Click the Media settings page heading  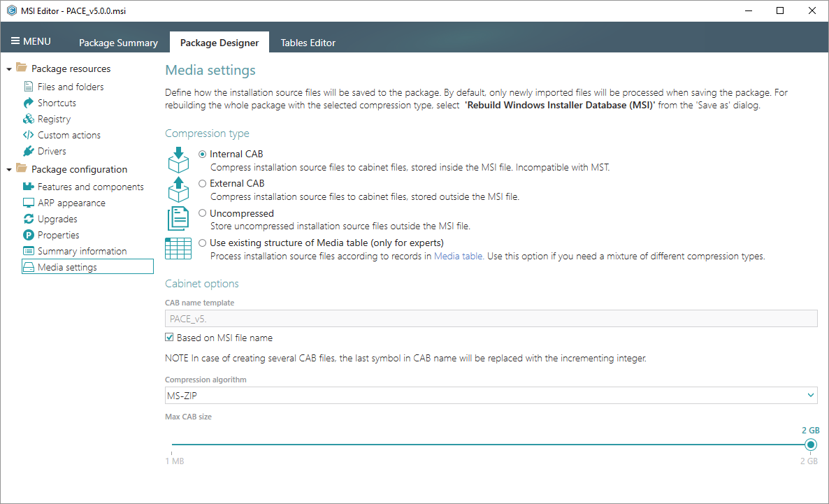[210, 70]
